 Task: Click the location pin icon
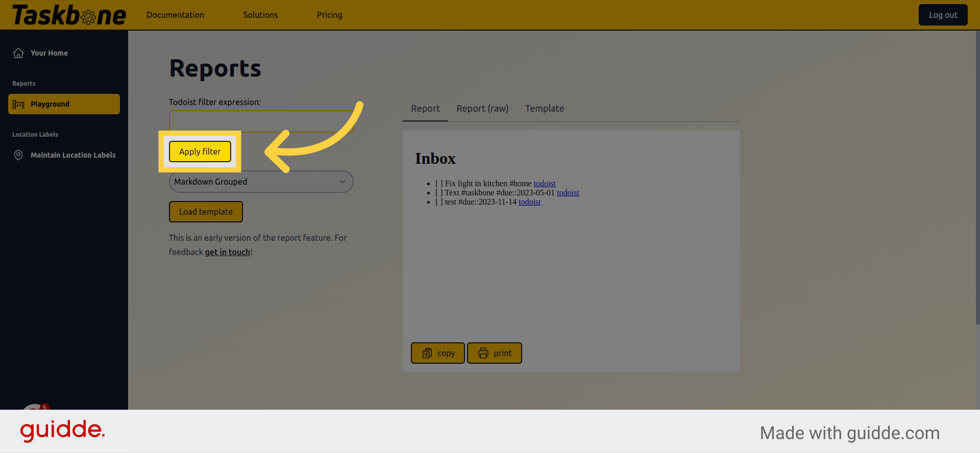click(18, 155)
